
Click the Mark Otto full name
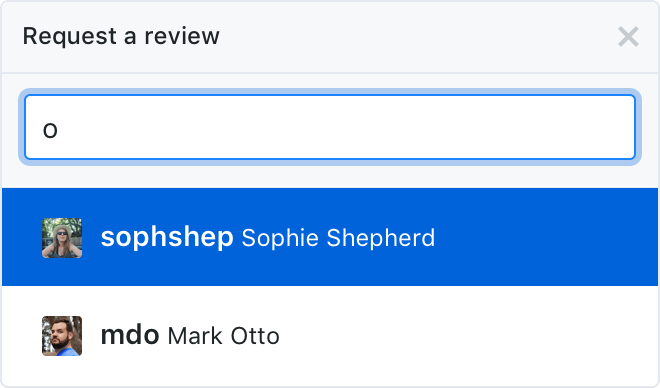click(x=224, y=336)
